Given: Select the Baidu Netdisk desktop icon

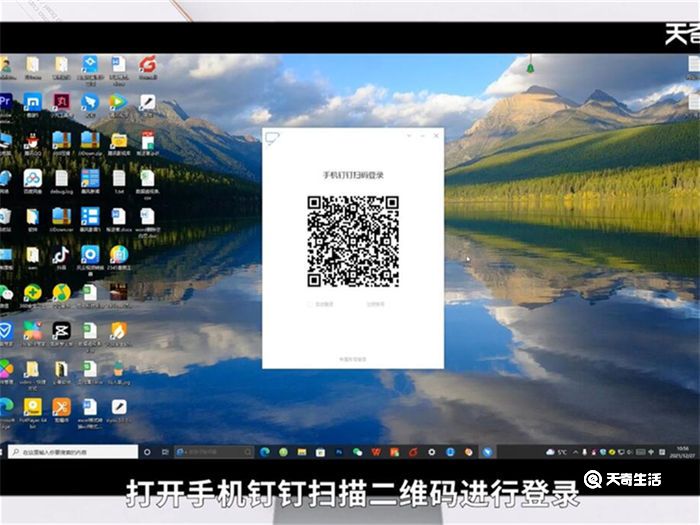Looking at the screenshot, I should point(33,179).
